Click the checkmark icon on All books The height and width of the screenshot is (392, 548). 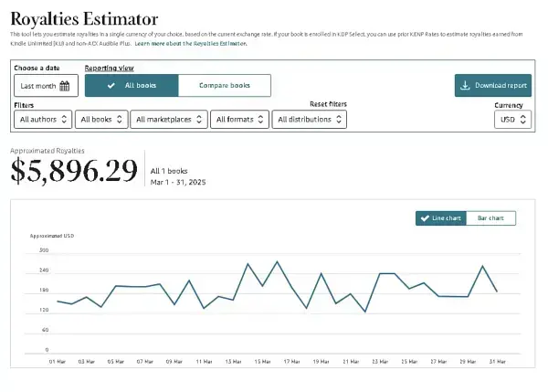(111, 85)
